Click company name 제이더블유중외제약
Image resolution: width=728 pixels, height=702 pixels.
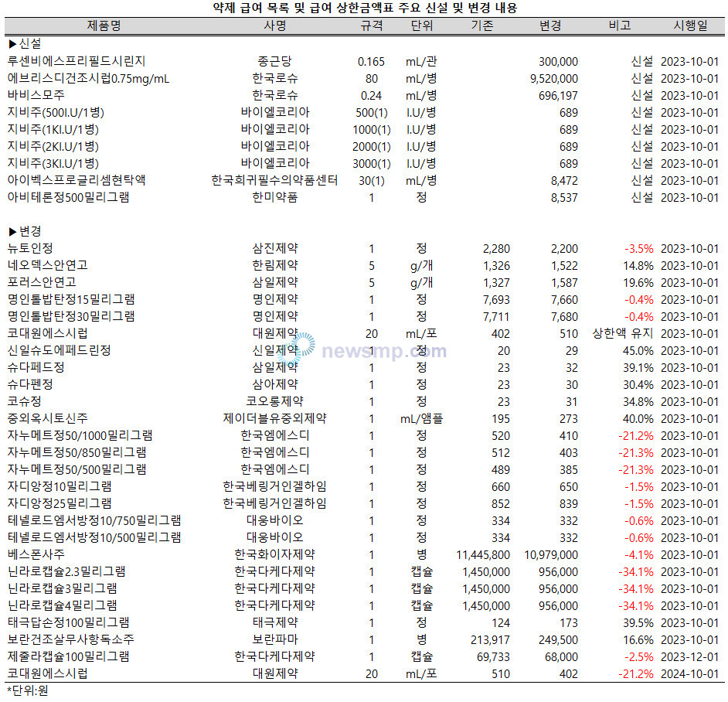(275, 418)
